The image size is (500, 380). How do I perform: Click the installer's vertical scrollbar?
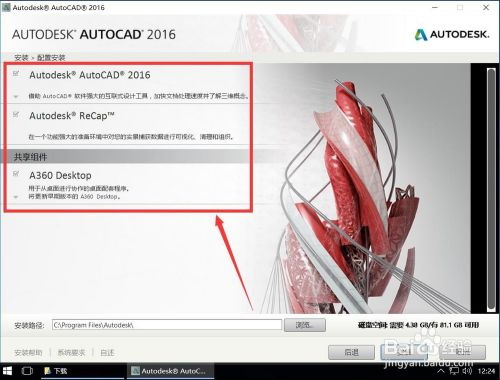tap(491, 189)
